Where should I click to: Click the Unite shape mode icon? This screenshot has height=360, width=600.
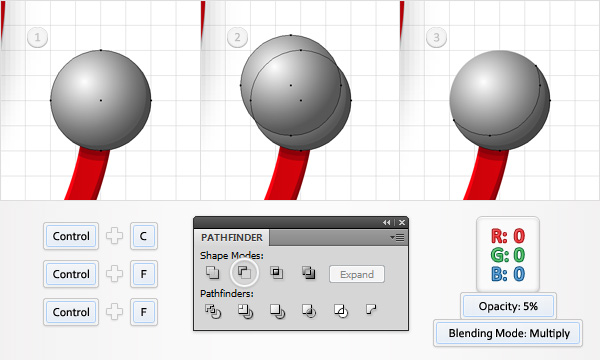[x=212, y=273]
